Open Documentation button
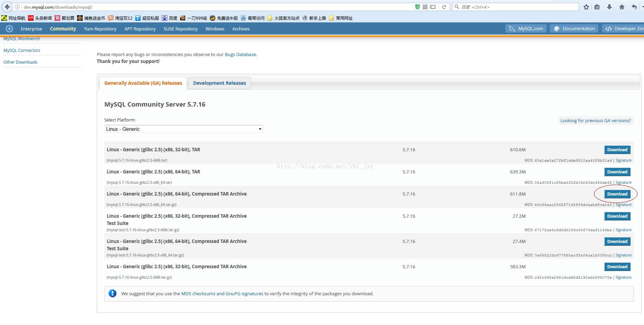644x325 pixels. [574, 28]
